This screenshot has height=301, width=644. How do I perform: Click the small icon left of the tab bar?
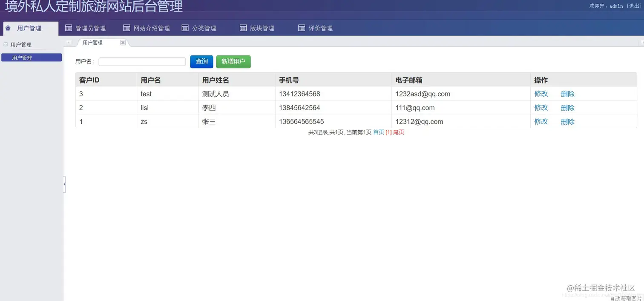click(x=69, y=43)
